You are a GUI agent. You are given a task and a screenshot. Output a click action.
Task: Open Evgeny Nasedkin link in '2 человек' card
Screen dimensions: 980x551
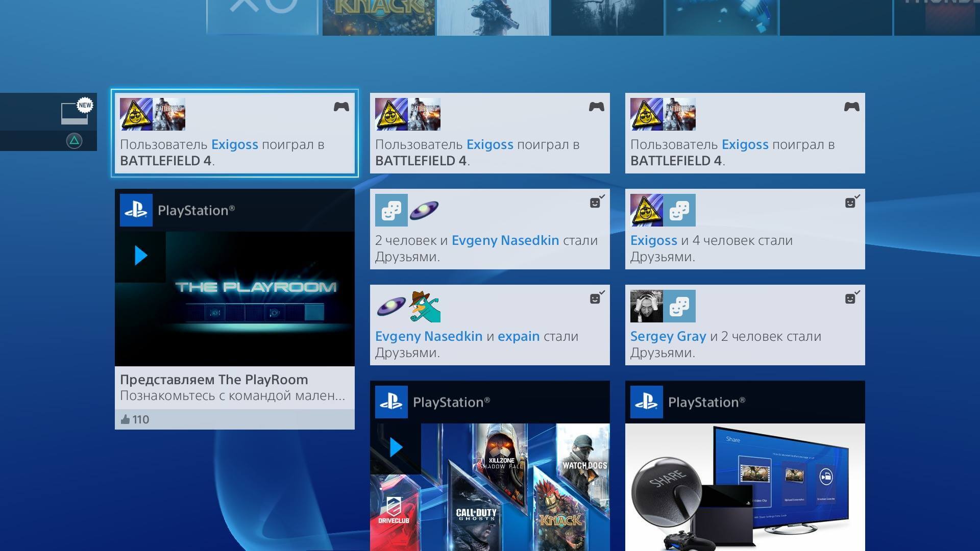505,240
